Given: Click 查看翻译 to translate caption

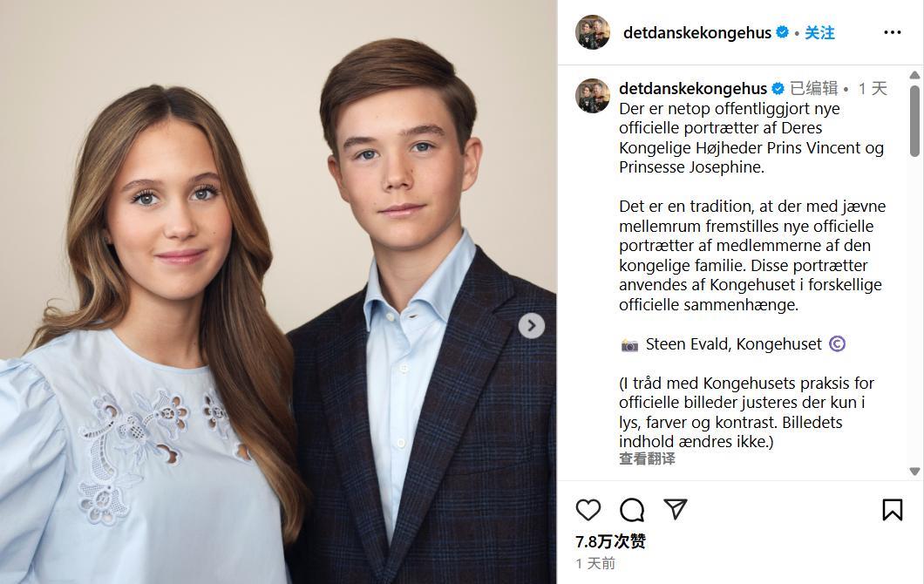Looking at the screenshot, I should [x=647, y=458].
